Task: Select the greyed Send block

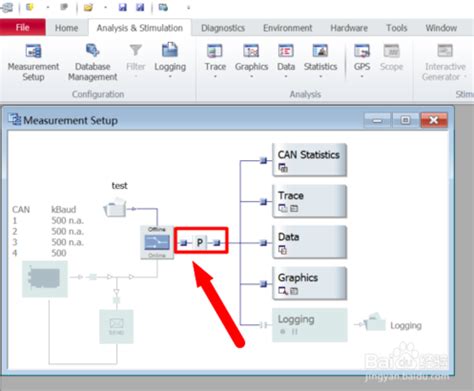Action: pos(116,327)
